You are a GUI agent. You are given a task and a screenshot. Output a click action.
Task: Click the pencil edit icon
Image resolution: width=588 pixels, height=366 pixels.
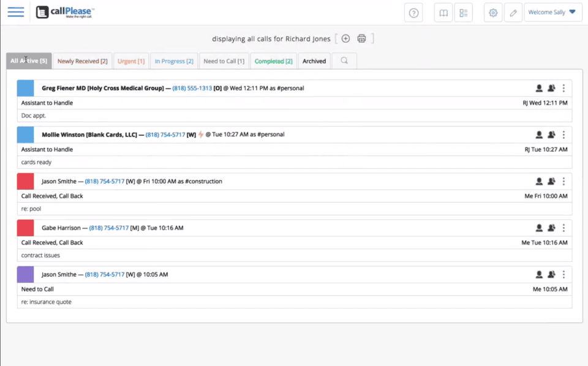tap(513, 13)
